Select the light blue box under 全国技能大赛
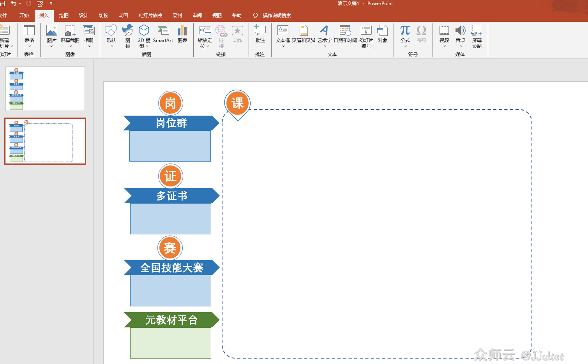Image resolution: width=588 pixels, height=364 pixels. (x=171, y=291)
